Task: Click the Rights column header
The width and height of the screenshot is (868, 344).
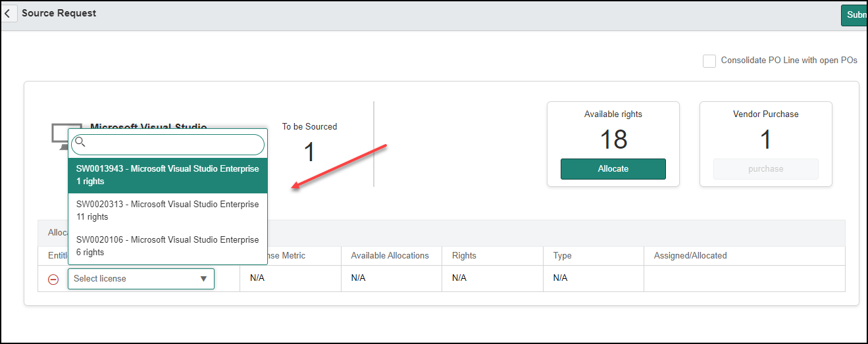Action: point(464,255)
